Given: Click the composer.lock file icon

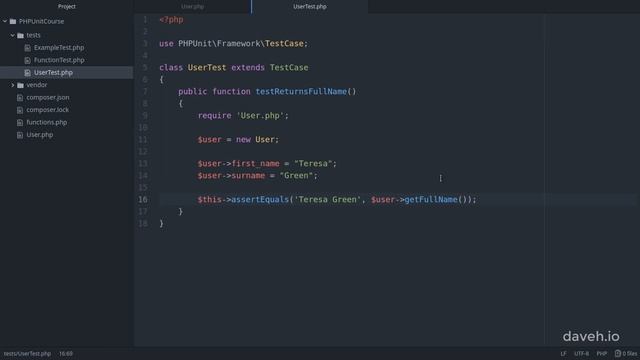Looking at the screenshot, I should (x=20, y=110).
